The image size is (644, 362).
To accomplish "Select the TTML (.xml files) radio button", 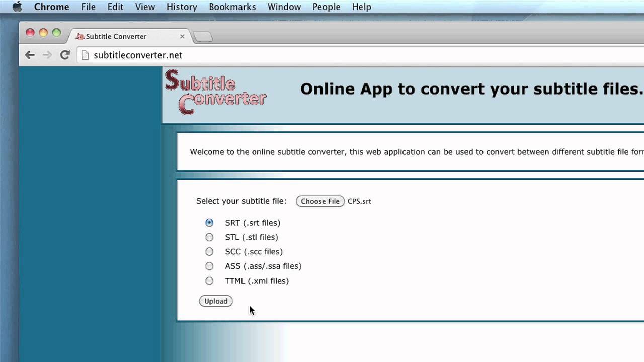I will tap(209, 281).
